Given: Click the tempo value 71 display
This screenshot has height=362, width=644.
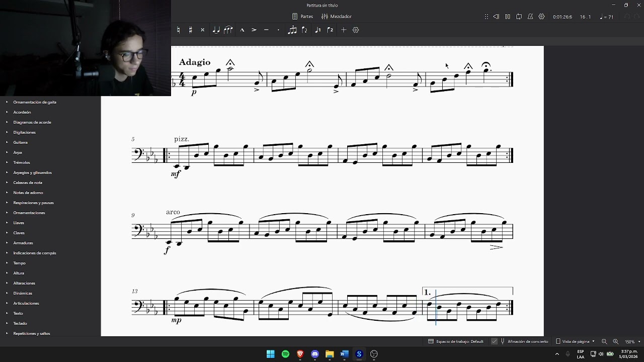Looking at the screenshot, I should (x=607, y=17).
